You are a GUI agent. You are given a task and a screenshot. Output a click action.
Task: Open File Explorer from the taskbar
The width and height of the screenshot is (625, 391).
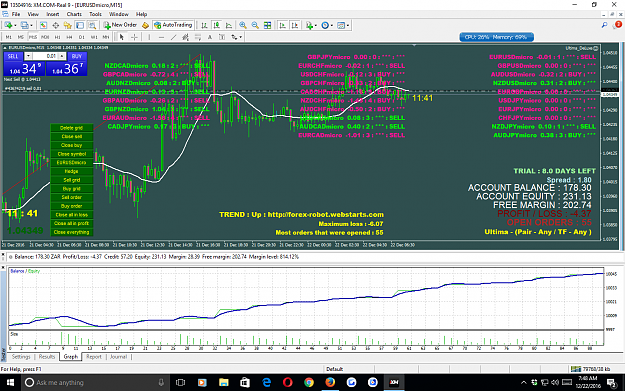click(x=223, y=382)
